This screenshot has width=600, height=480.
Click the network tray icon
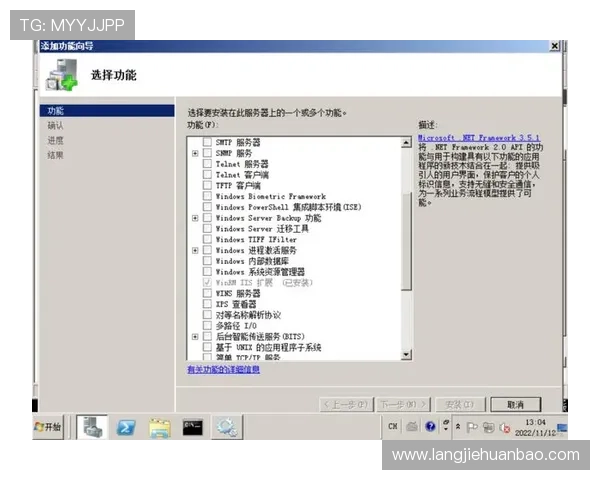(488, 427)
